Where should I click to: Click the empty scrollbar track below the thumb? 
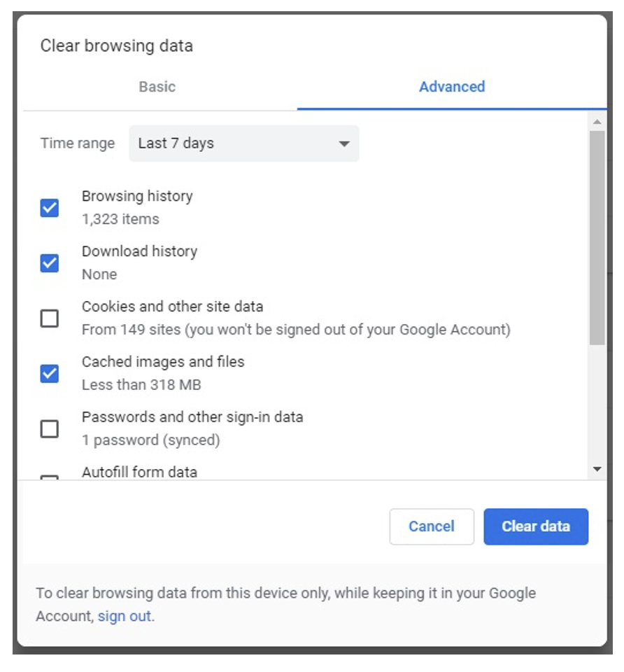[597, 406]
